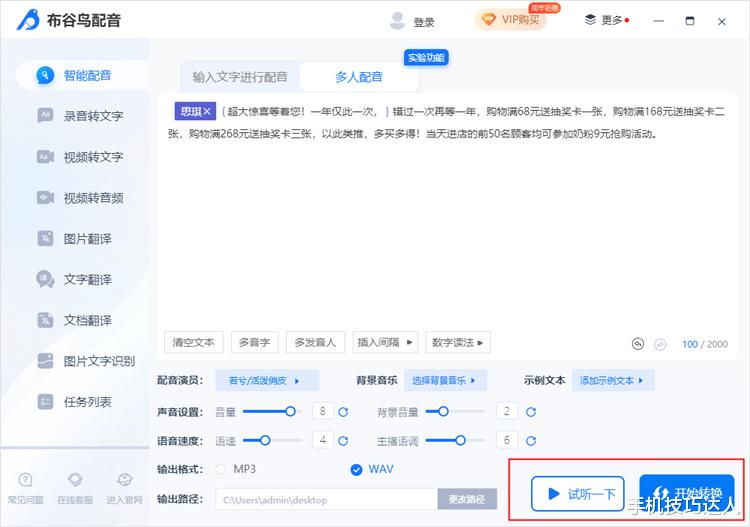
Task: Open the 配音演员 voice selector
Action: [267, 381]
